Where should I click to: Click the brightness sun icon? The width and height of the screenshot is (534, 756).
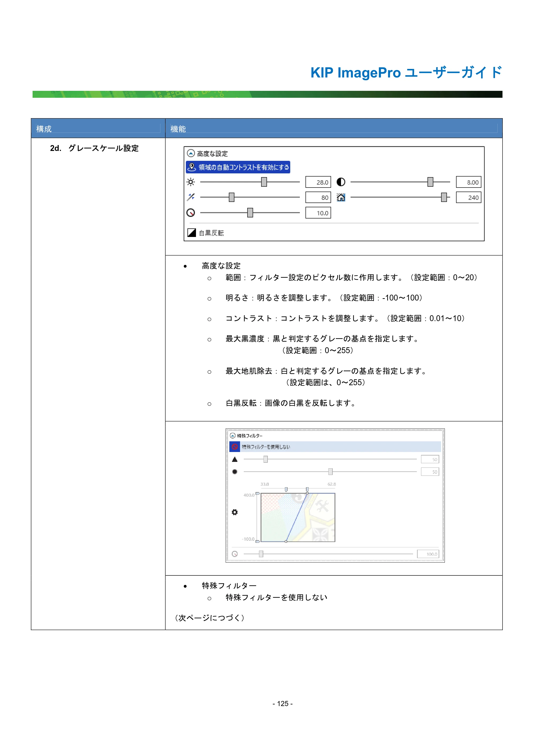190,182
